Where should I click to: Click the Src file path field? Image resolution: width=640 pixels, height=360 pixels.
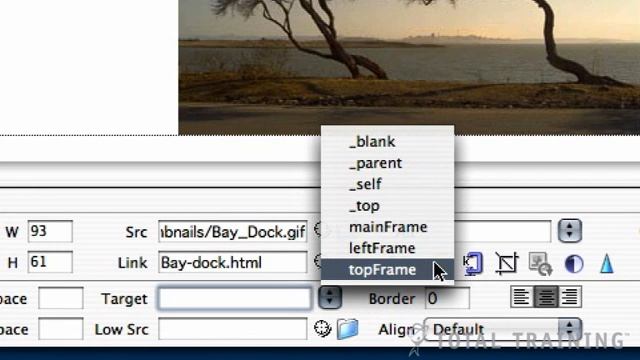pyautogui.click(x=233, y=231)
